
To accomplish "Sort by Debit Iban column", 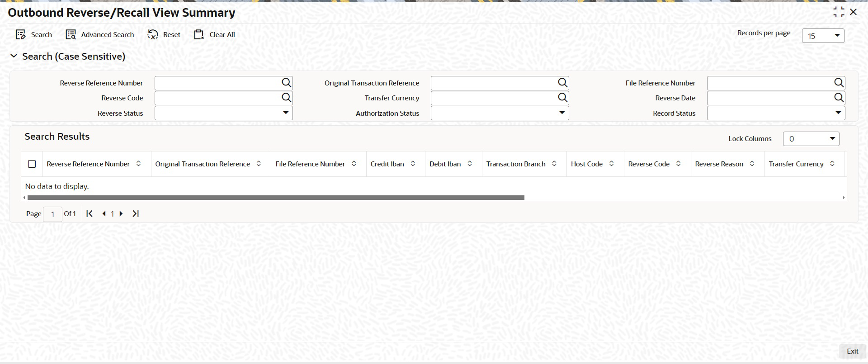I will click(470, 164).
